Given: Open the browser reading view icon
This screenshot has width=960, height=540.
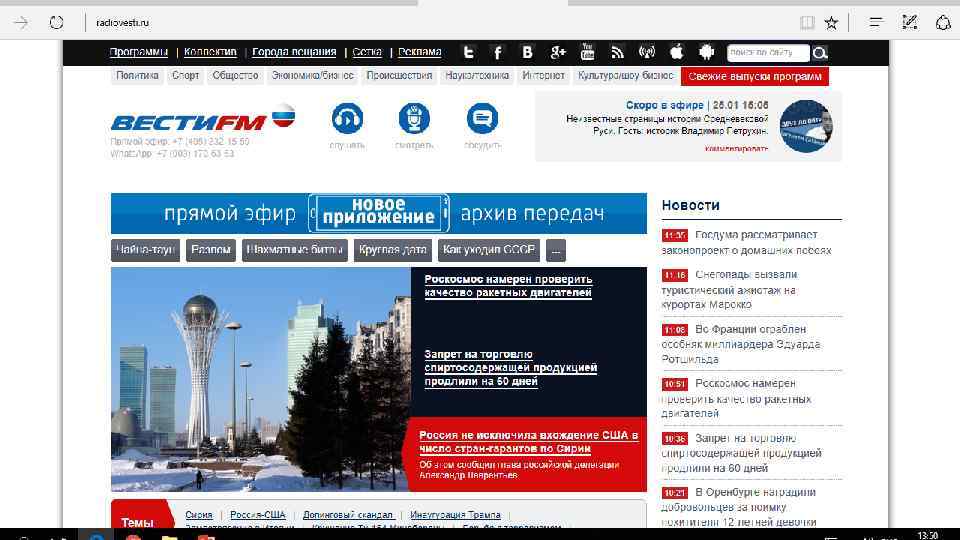Looking at the screenshot, I should [x=807, y=23].
